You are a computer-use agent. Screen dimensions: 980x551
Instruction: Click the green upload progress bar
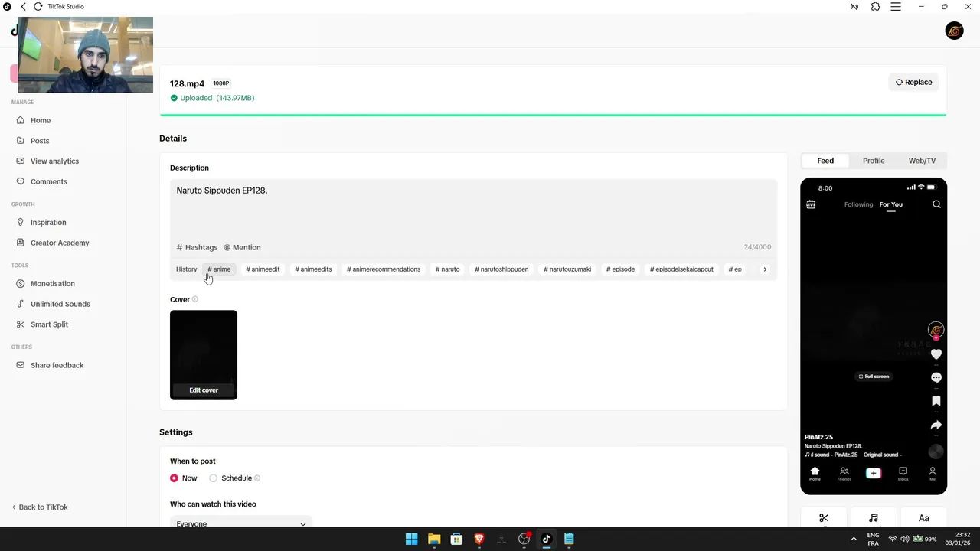(x=553, y=115)
